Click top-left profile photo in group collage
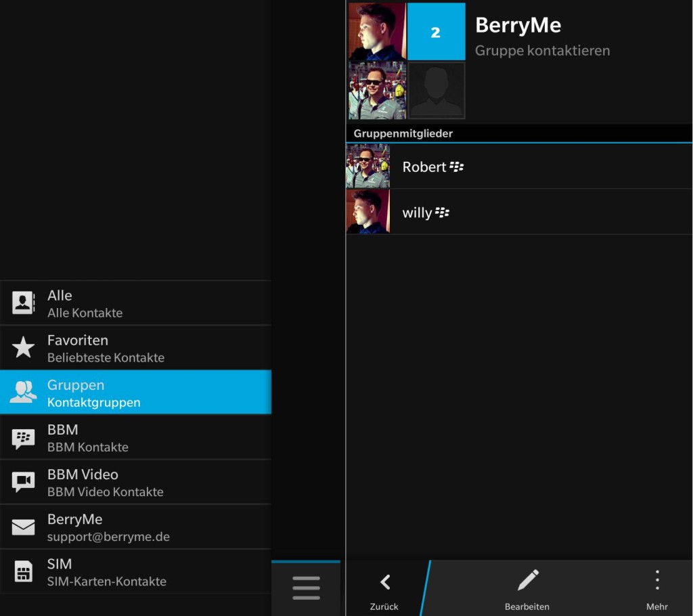The width and height of the screenshot is (693, 616). click(x=377, y=31)
